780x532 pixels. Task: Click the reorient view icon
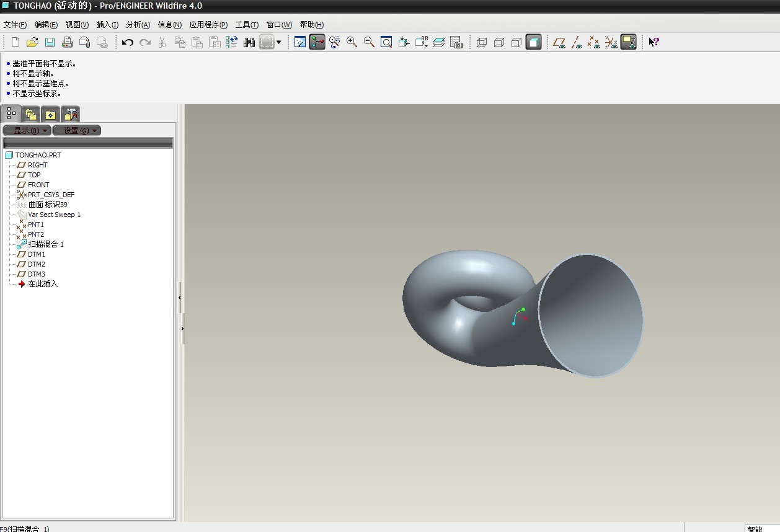click(x=404, y=42)
